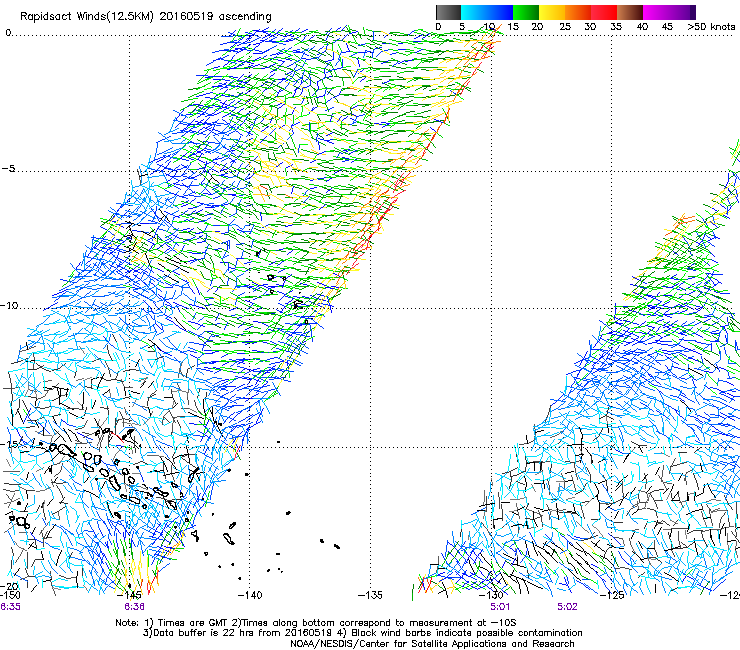Click the longitude label '-125'
Image resolution: width=740 pixels, height=650 pixels.
(x=612, y=595)
